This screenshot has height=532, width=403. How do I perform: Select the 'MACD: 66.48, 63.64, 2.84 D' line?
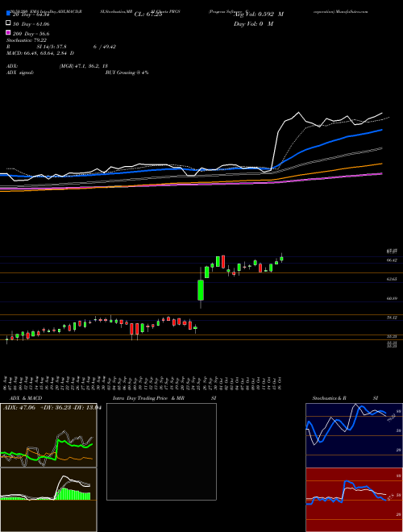point(40,53)
